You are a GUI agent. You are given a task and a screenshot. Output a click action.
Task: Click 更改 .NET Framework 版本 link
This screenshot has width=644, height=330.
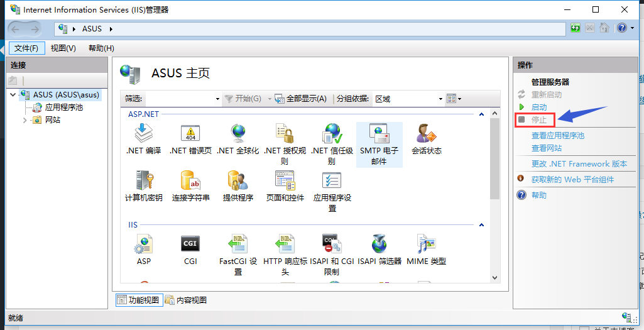579,163
